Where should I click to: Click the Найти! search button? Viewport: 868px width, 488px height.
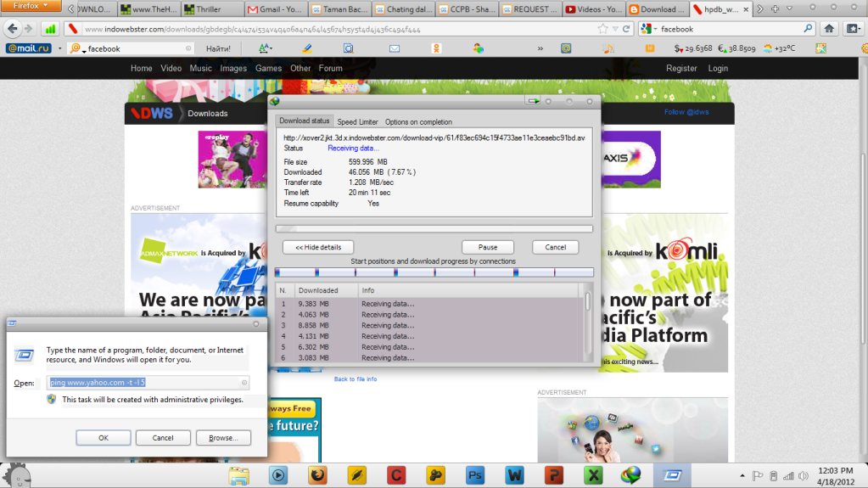[x=218, y=48]
